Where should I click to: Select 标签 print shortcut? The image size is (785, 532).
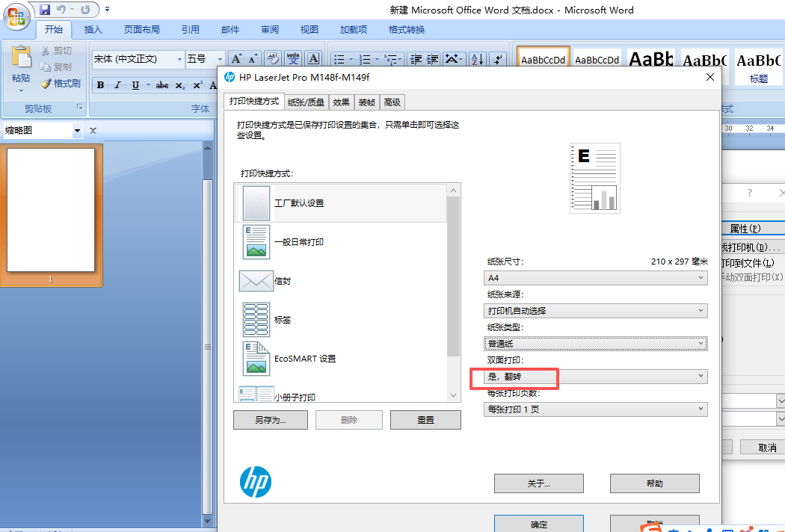340,320
